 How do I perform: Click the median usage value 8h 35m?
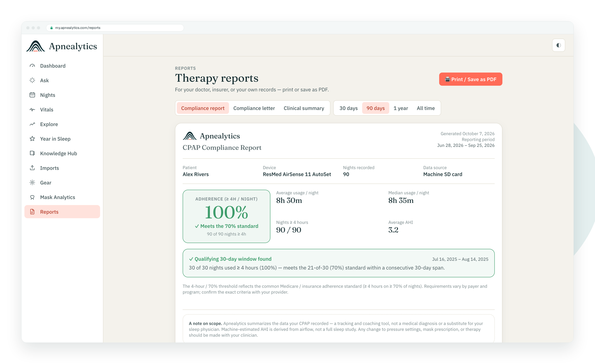pyautogui.click(x=401, y=201)
